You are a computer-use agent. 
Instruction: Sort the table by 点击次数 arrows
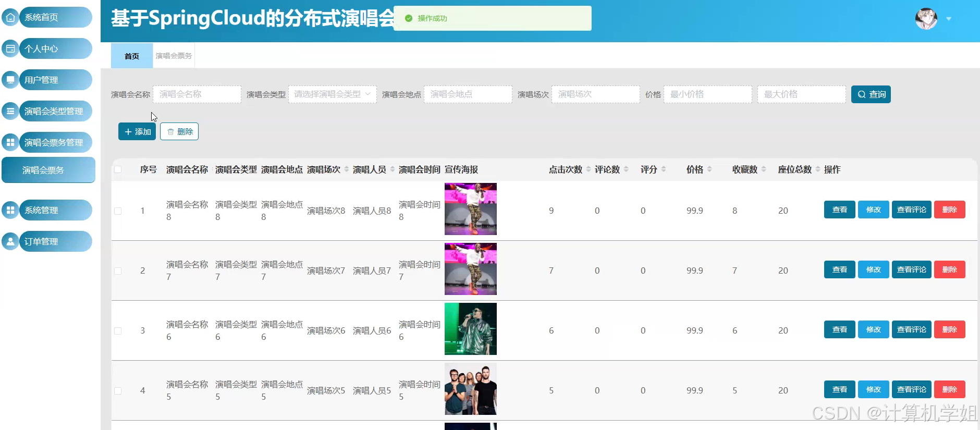588,169
